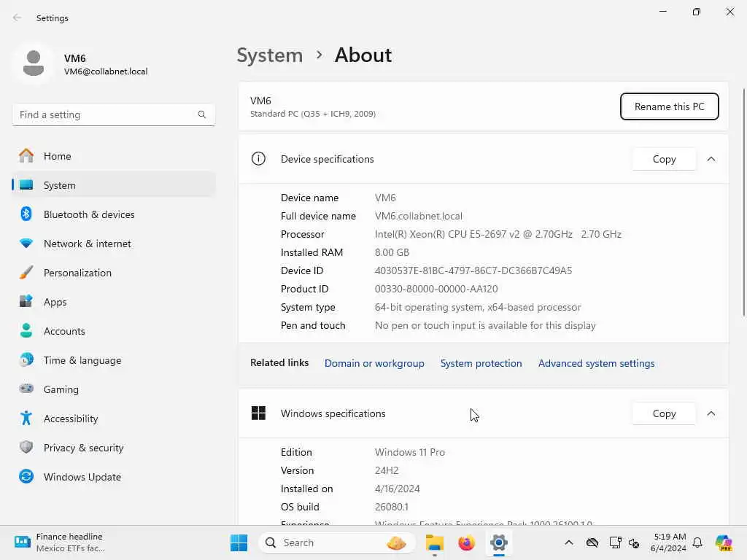Click the Installed RAM value 8.00 GB
Screen dimensions: 747x560
[x=392, y=252]
